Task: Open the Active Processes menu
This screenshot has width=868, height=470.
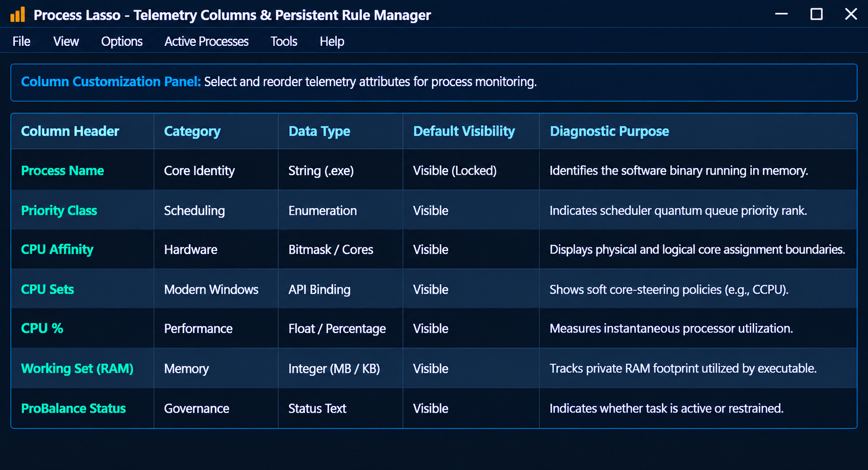Action: (x=206, y=41)
